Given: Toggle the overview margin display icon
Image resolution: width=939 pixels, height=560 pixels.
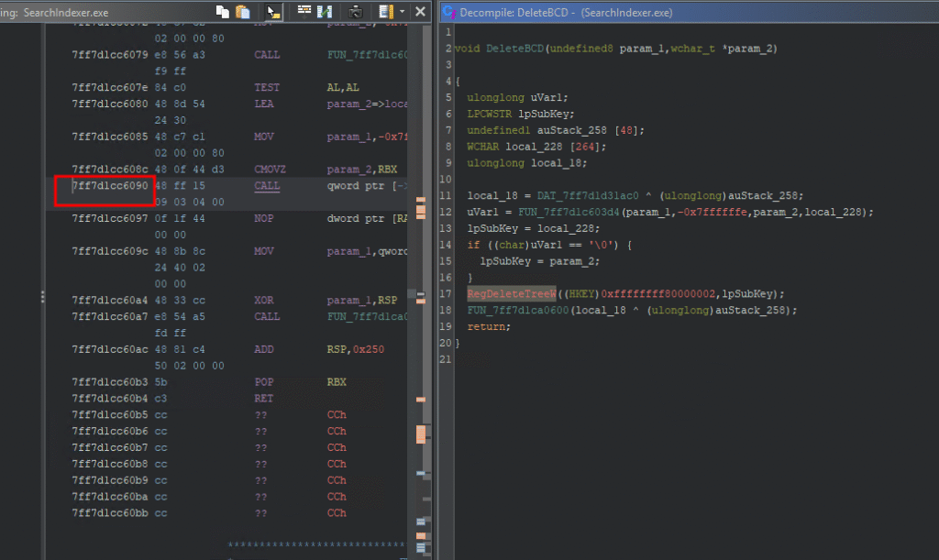Looking at the screenshot, I should (x=385, y=12).
